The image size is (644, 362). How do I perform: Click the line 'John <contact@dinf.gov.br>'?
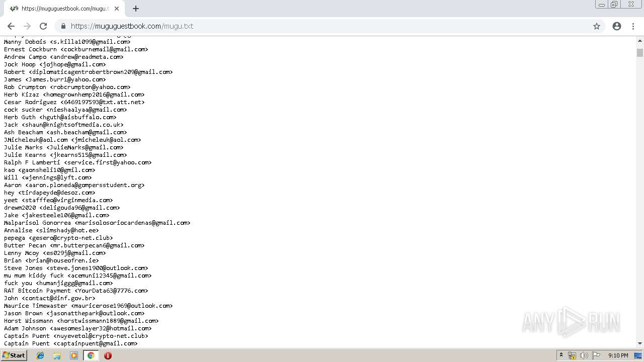[49, 298]
